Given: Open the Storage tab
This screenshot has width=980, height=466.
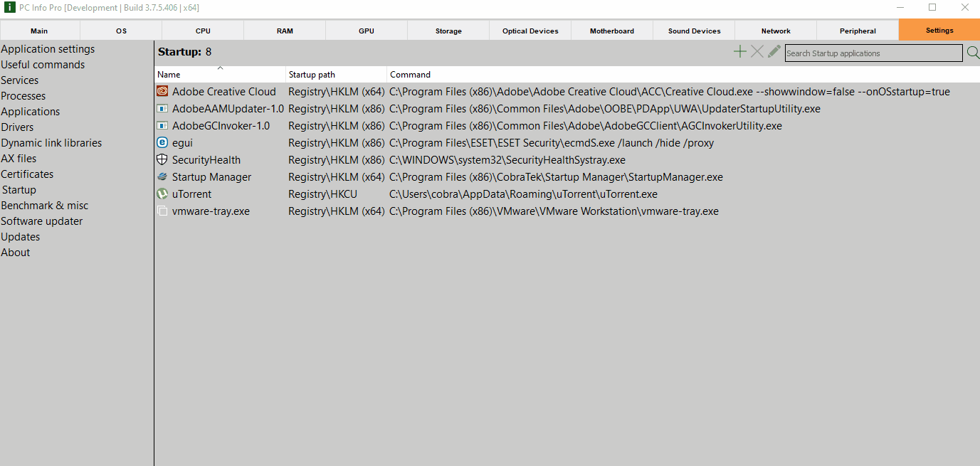Looking at the screenshot, I should [448, 31].
